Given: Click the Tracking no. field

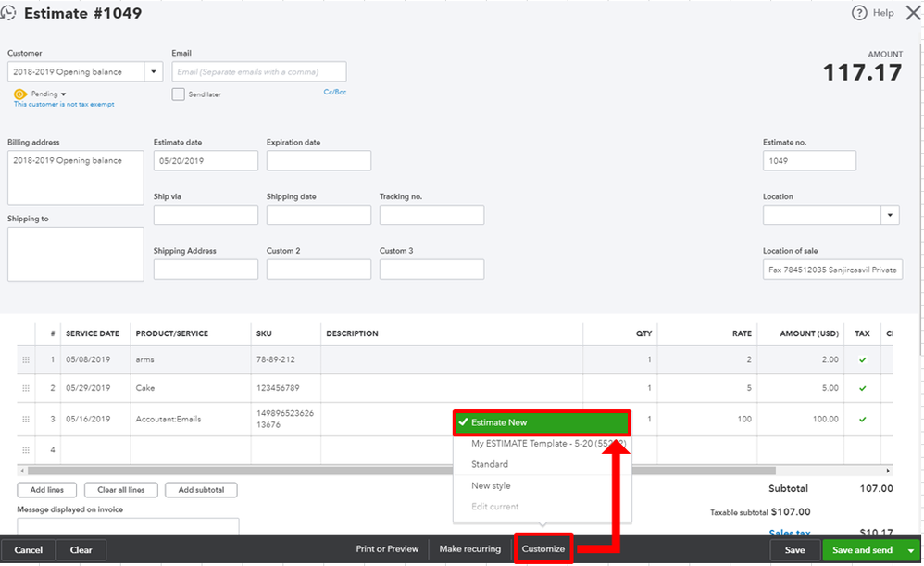Looking at the screenshot, I should coord(432,215).
